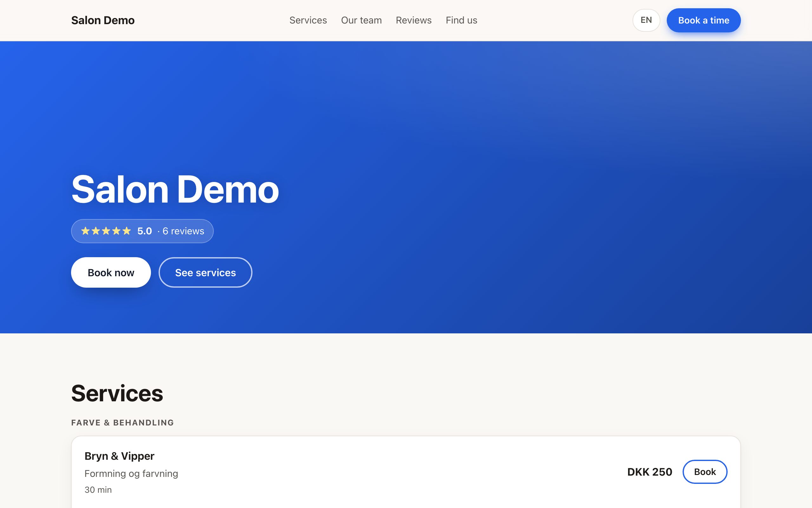Screen dimensions: 812x508
Task: Toggle the EN language button
Action: (x=646, y=20)
